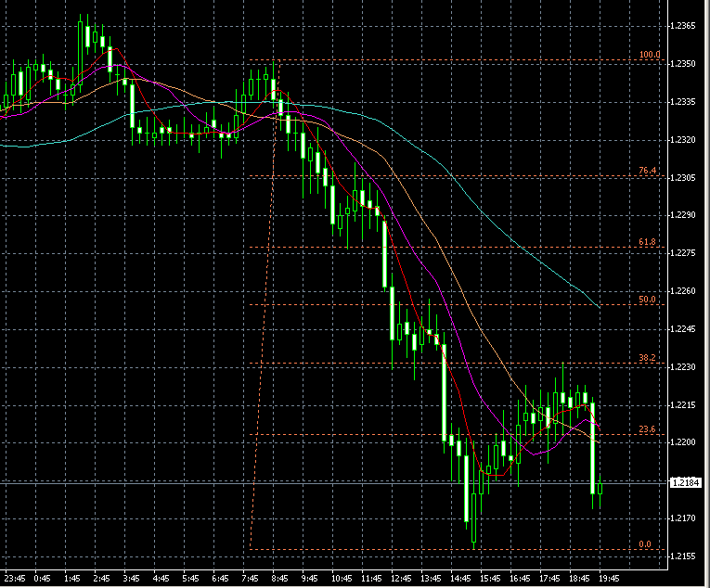The width and height of the screenshot is (710, 588).
Task: Click the 1.2275 price axis label
Action: pyautogui.click(x=683, y=253)
